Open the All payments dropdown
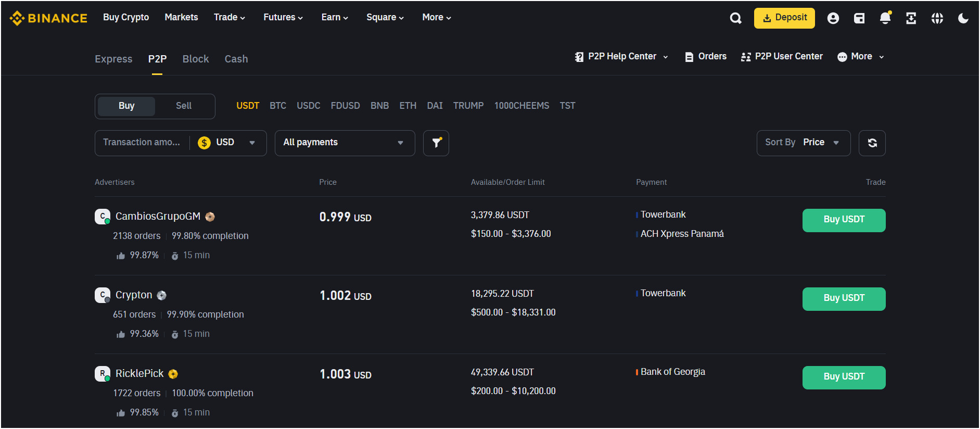 coord(344,143)
